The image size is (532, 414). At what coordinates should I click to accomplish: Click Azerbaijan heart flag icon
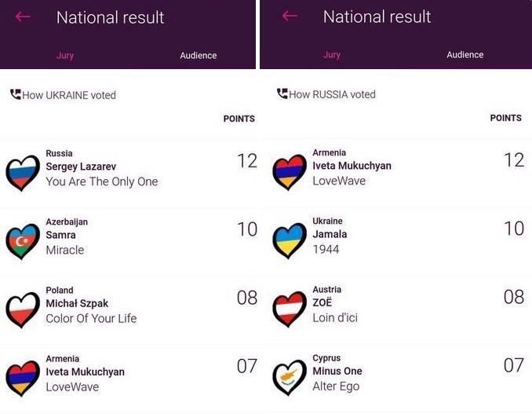22,241
